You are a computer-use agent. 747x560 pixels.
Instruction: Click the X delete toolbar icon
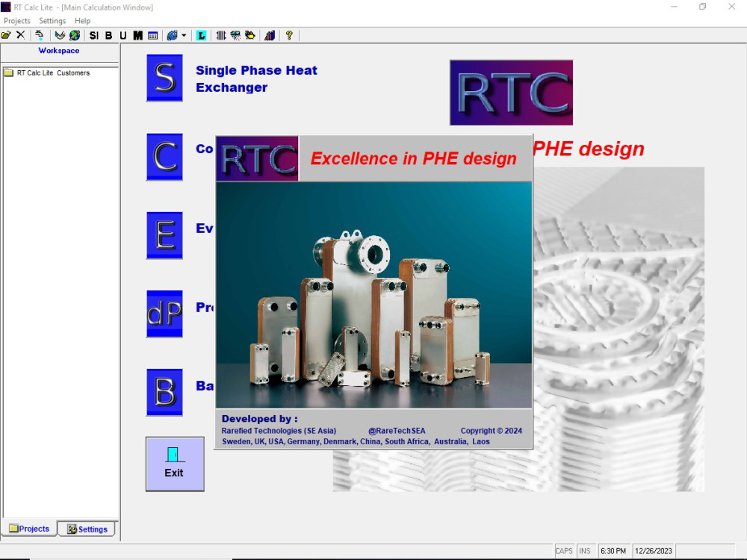20,35
